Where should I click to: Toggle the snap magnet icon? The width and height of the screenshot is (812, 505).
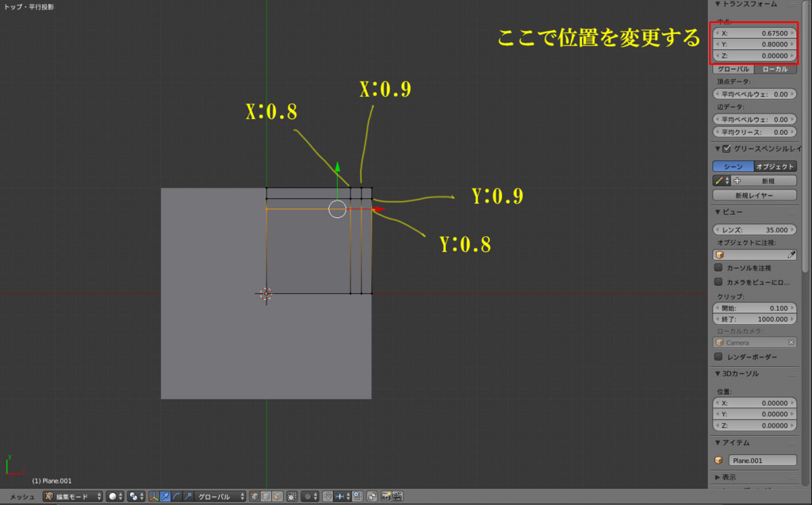click(327, 497)
